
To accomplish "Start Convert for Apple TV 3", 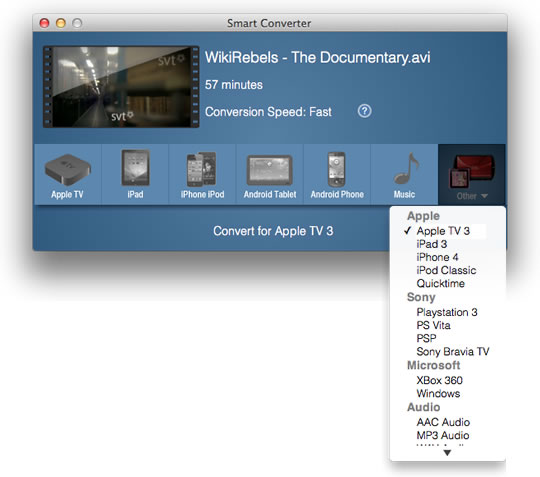I will [x=273, y=231].
